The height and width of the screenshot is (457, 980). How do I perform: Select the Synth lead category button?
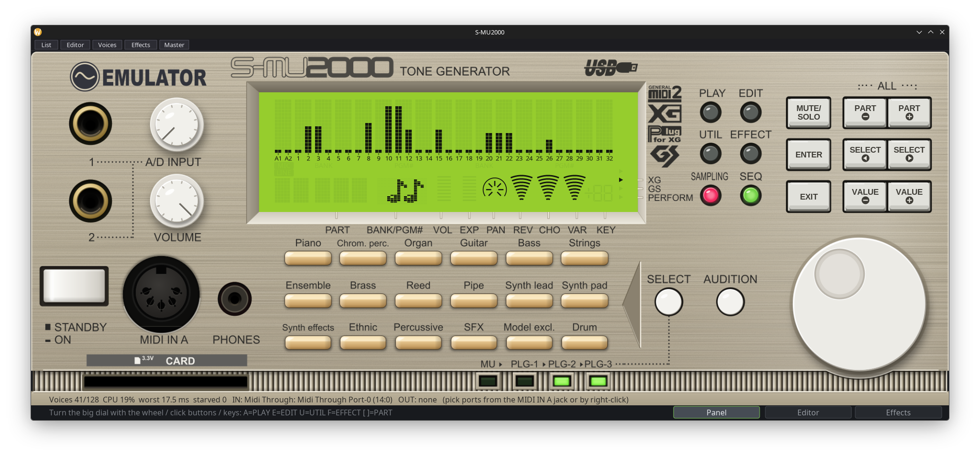pyautogui.click(x=529, y=301)
